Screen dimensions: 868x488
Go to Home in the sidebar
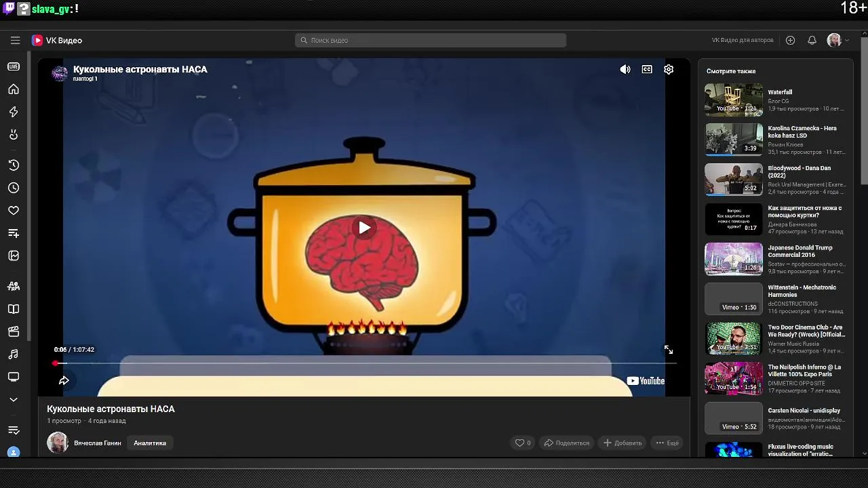click(14, 89)
